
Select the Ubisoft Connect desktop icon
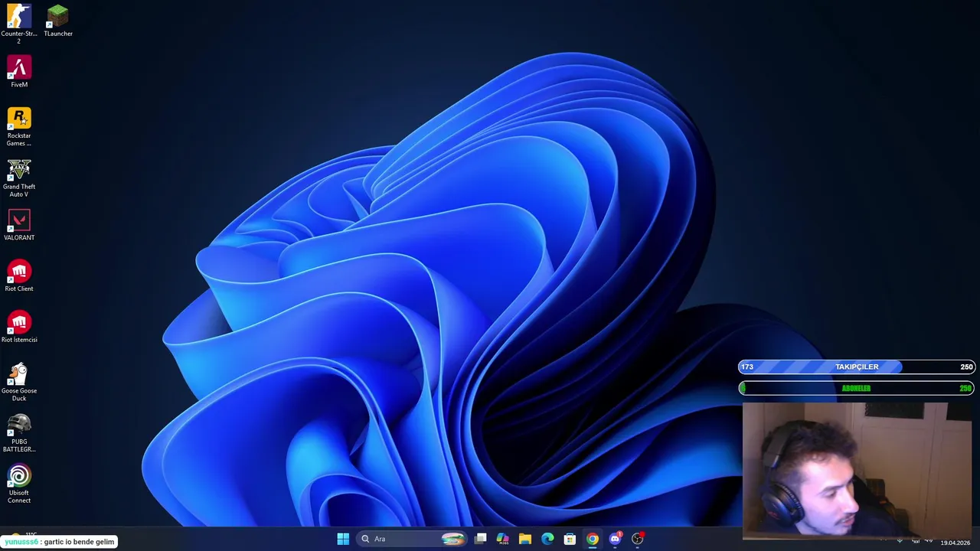(19, 484)
